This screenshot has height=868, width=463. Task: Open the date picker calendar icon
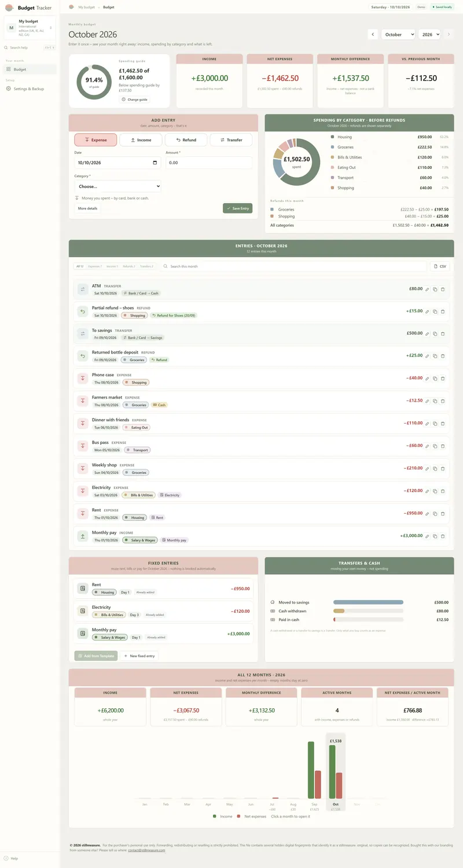click(x=155, y=163)
